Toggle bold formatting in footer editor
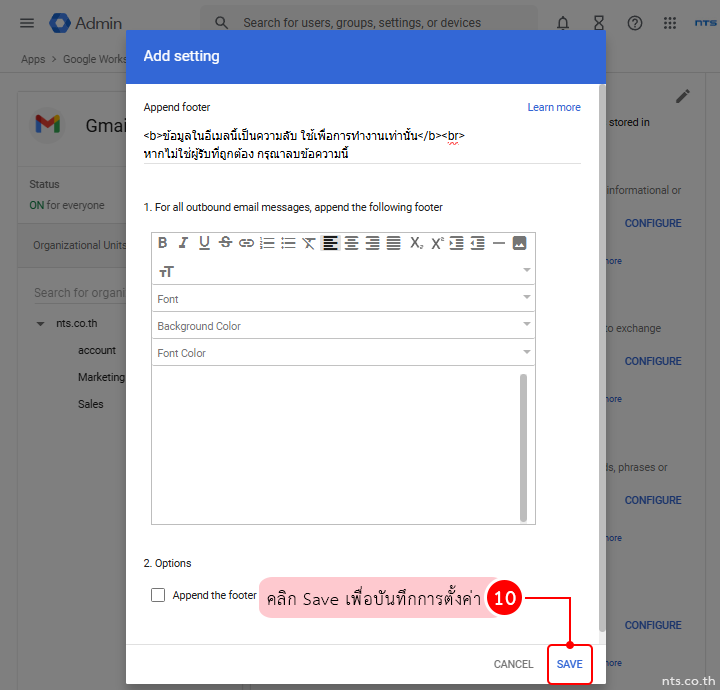The image size is (720, 690). [163, 243]
